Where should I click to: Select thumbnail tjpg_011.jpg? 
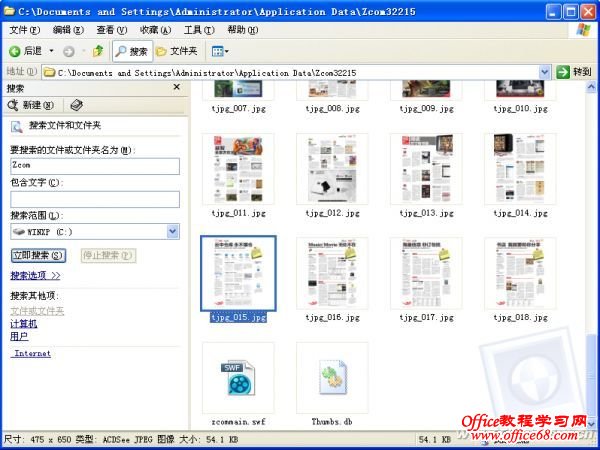[238, 169]
